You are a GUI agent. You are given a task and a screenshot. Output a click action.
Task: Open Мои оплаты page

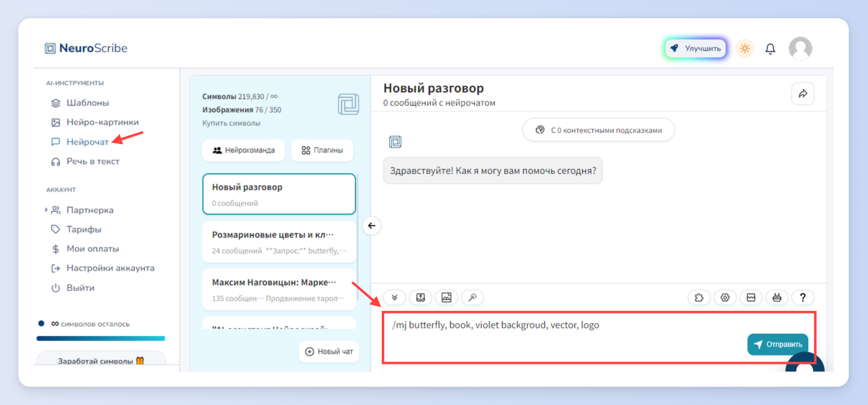coord(85,249)
